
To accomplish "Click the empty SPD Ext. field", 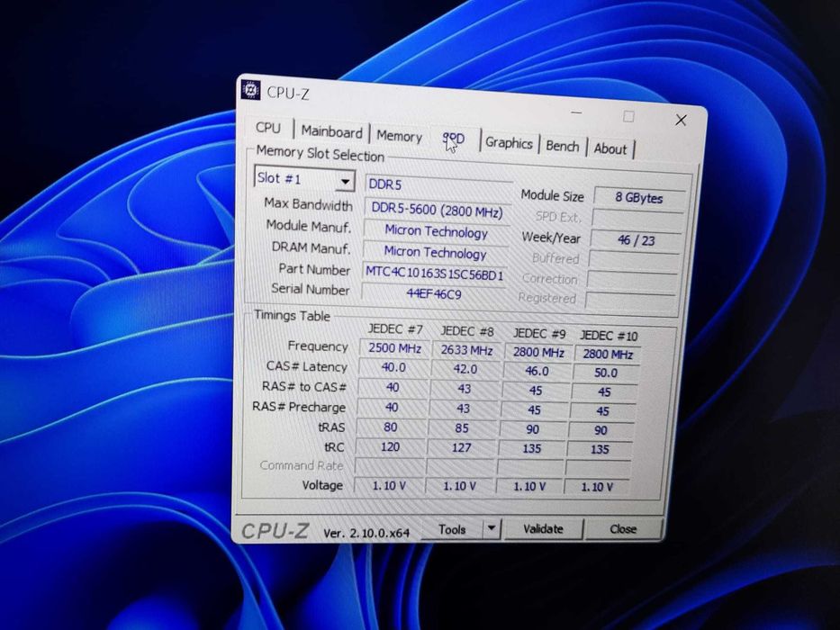I will (x=637, y=220).
